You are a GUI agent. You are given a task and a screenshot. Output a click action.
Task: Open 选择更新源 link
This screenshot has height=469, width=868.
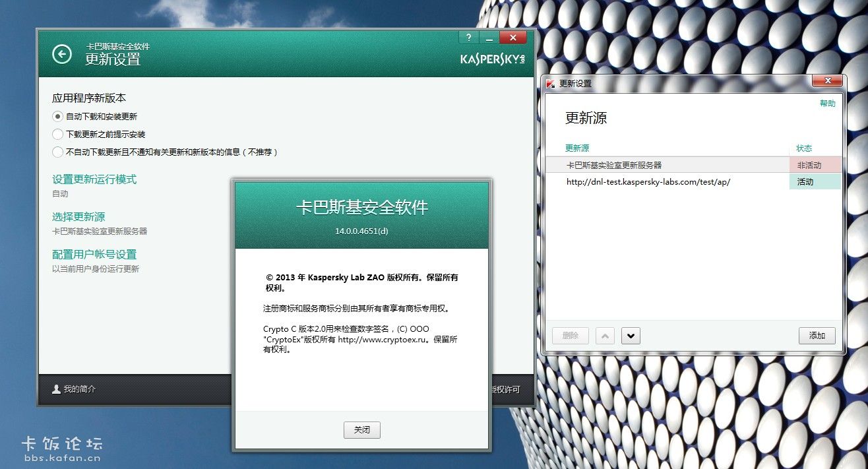tap(78, 217)
